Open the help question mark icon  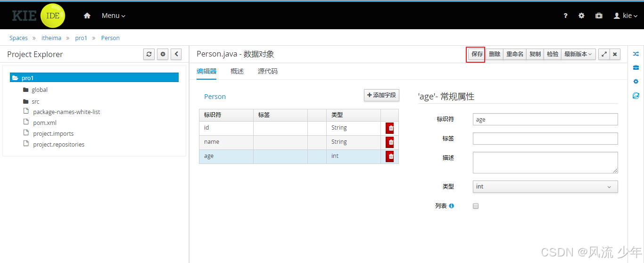pyautogui.click(x=566, y=16)
